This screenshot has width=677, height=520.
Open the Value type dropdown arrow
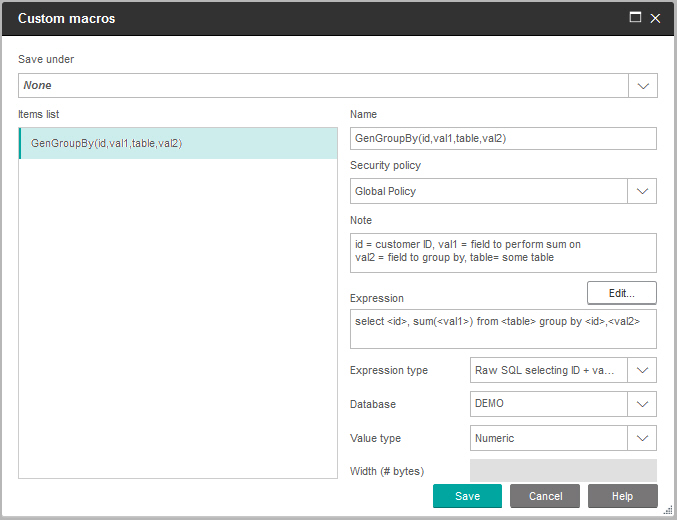[x=642, y=438]
